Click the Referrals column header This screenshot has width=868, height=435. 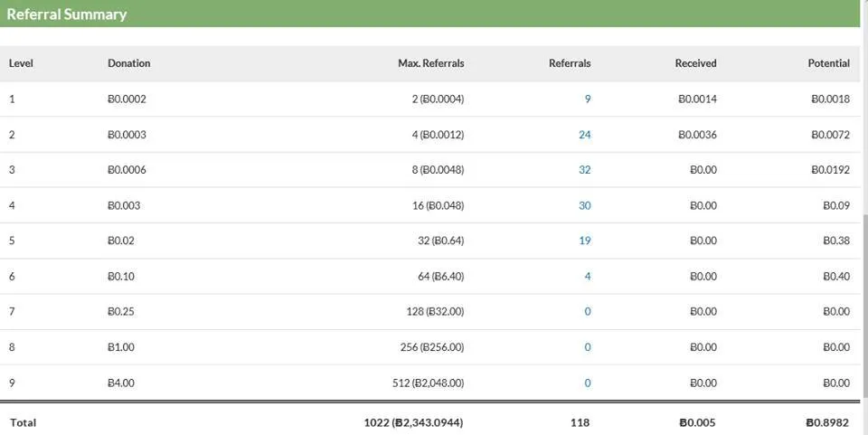point(570,63)
